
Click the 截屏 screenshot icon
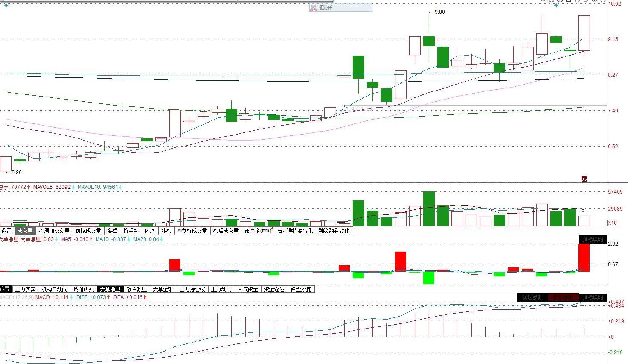click(x=313, y=8)
